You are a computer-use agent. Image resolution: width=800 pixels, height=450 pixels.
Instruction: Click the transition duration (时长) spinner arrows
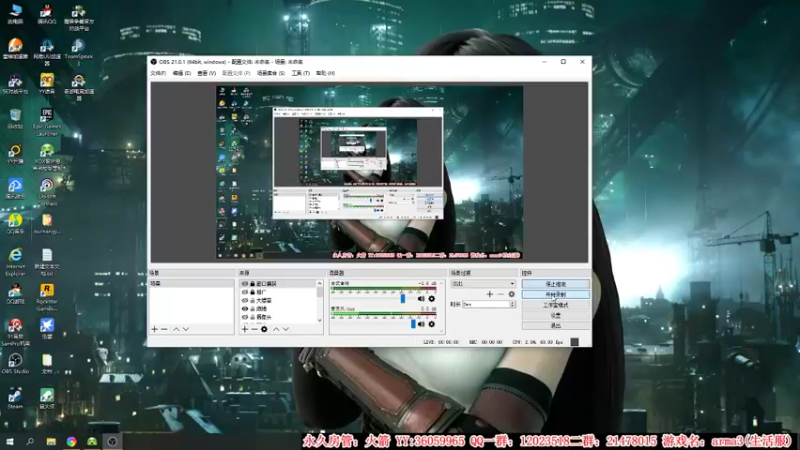(512, 304)
